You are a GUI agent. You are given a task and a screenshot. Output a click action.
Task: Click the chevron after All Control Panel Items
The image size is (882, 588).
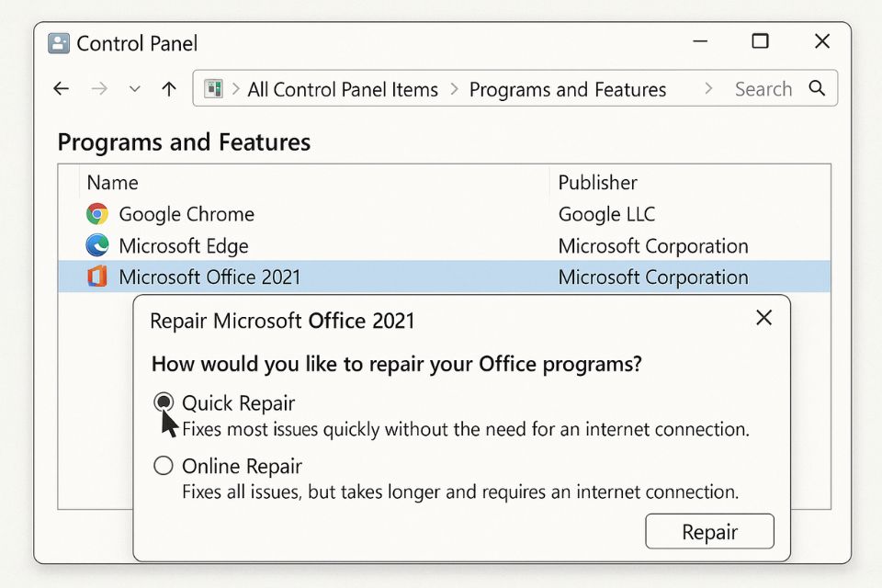(455, 88)
